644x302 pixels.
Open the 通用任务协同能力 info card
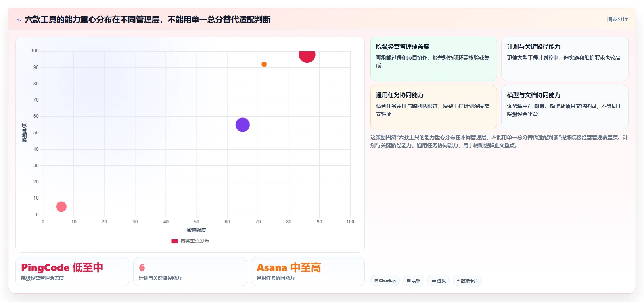433,107
